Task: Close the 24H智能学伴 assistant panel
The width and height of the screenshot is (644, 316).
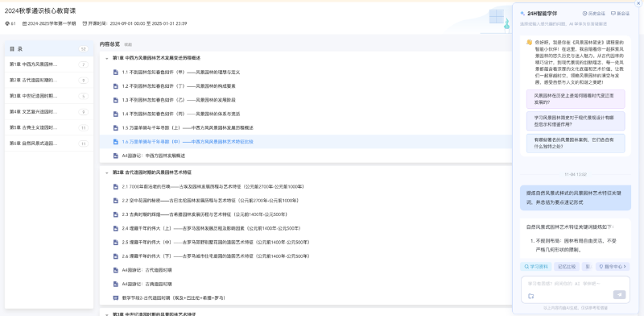Action: [638, 3]
